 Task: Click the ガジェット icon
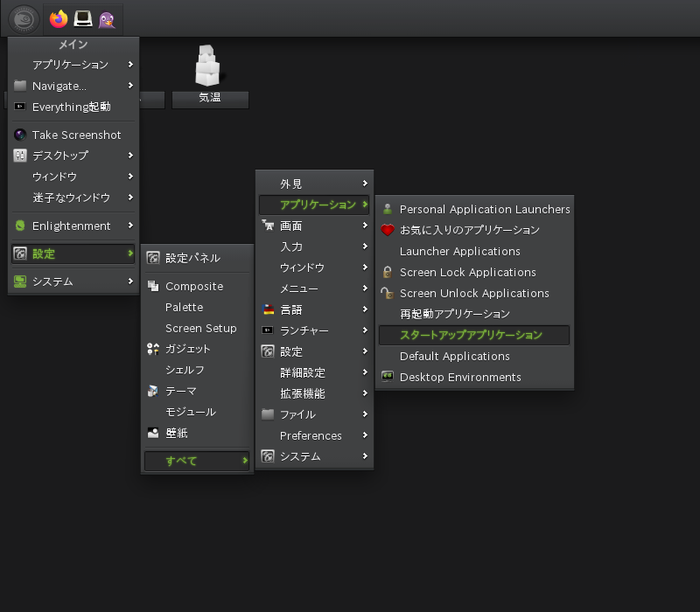pyautogui.click(x=153, y=349)
